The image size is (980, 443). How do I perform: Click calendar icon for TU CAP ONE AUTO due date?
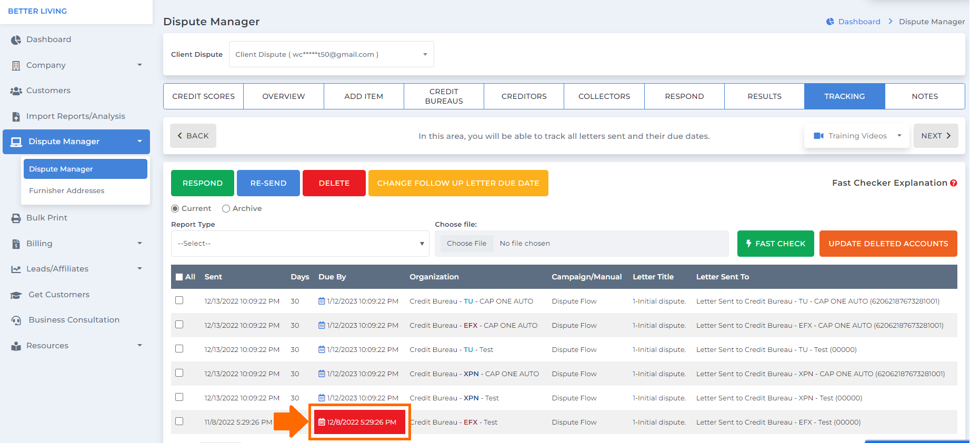(322, 301)
